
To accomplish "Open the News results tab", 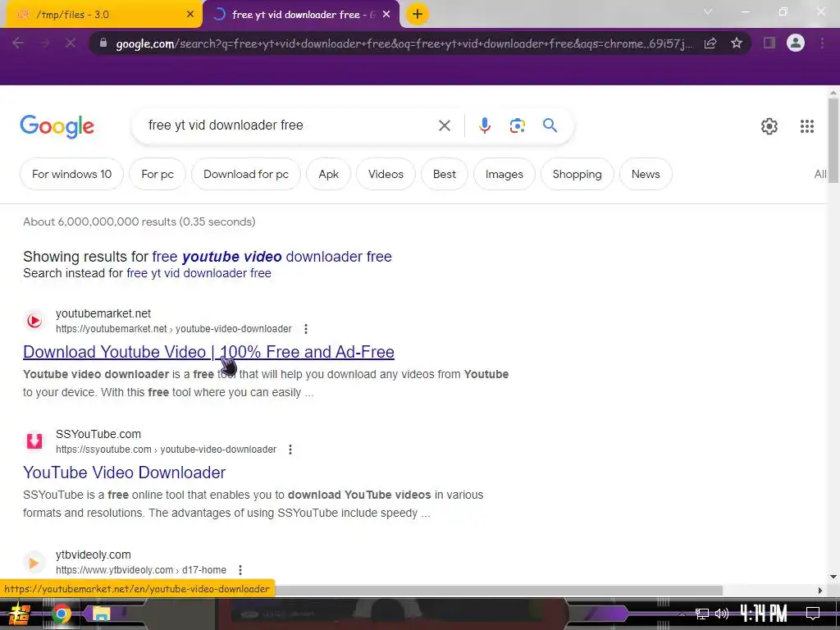I will pyautogui.click(x=646, y=174).
